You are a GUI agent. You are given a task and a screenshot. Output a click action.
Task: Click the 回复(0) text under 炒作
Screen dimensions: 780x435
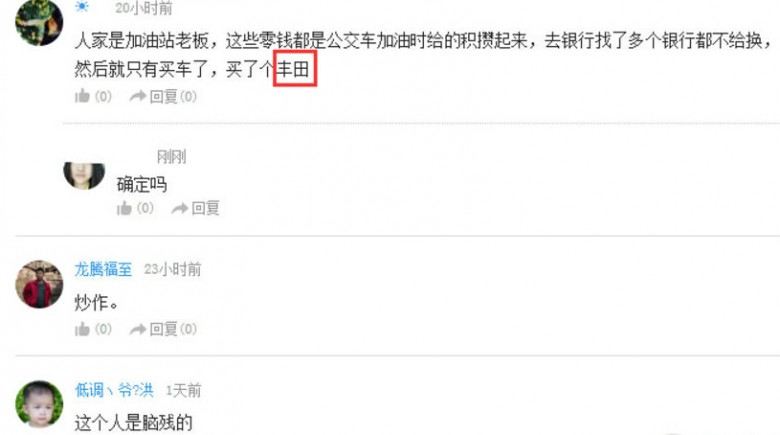[173, 329]
